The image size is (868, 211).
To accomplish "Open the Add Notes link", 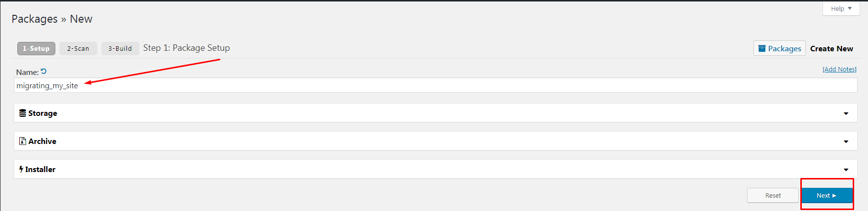I will coord(839,69).
